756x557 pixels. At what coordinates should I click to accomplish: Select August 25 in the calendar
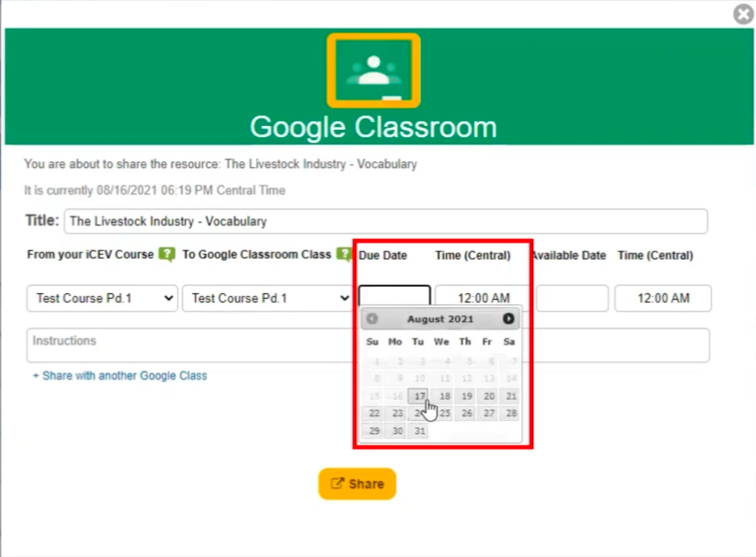(444, 413)
